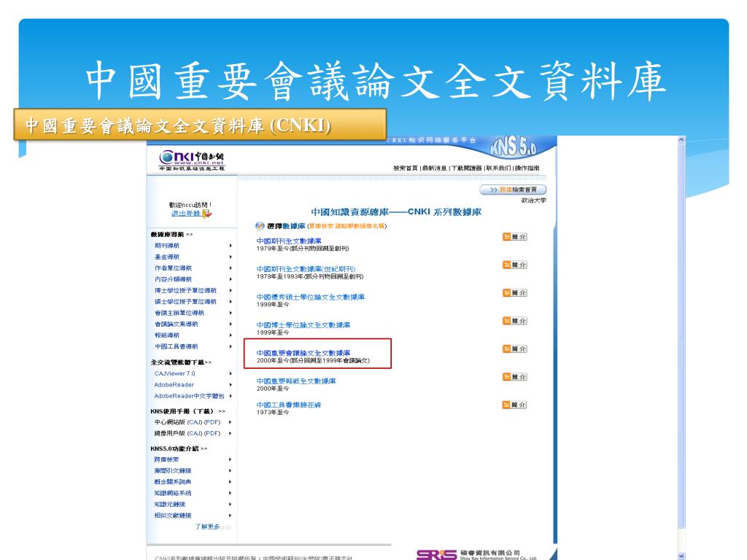Image resolution: width=747 pixels, height=560 pixels.
Task: Click the 跨庫檢索首頁 button
Action: 513,190
